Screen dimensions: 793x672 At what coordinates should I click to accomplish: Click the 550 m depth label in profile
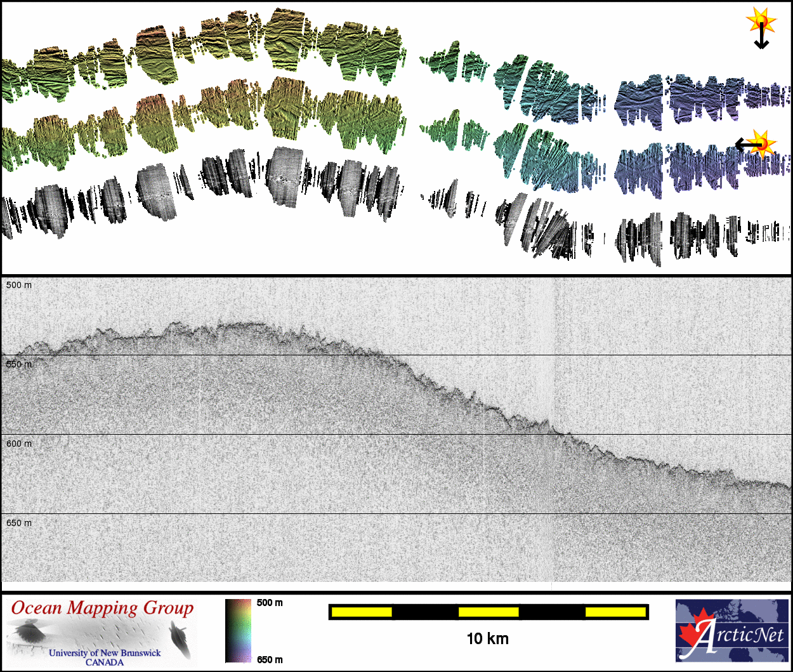[19, 365]
